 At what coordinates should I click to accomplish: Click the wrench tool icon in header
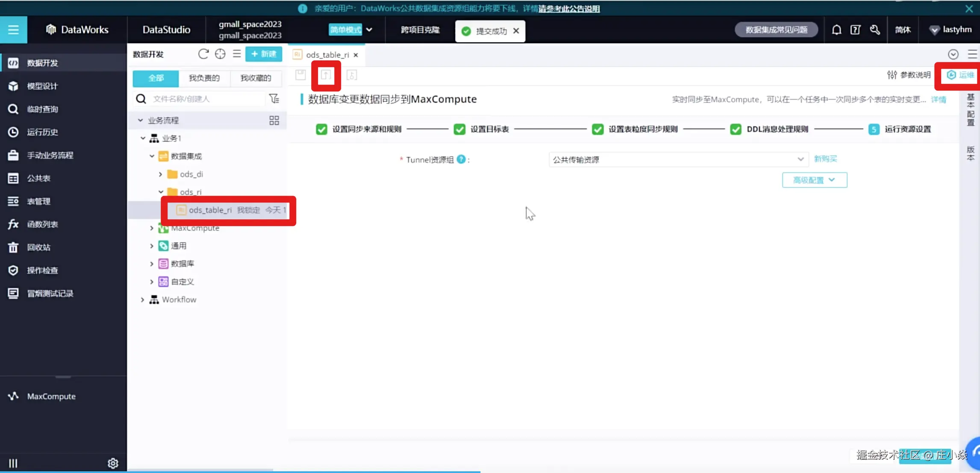[874, 29]
